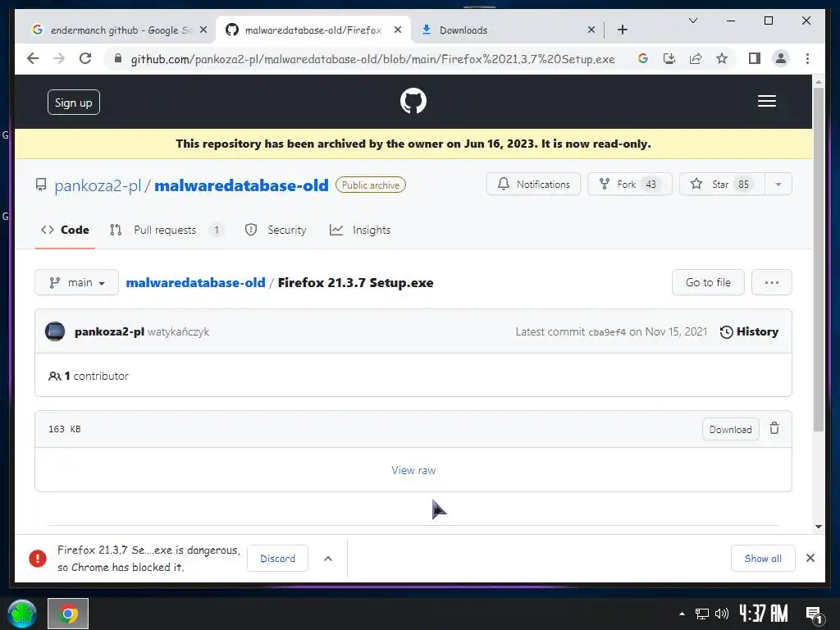Click the GitHub Octocat logo
Screen dimensions: 840x630
coord(413,101)
